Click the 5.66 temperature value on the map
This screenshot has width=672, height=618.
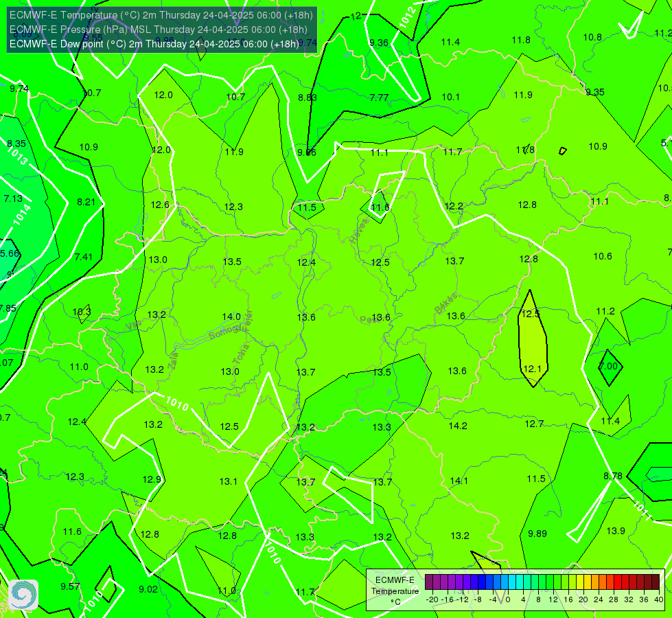tap(10, 253)
